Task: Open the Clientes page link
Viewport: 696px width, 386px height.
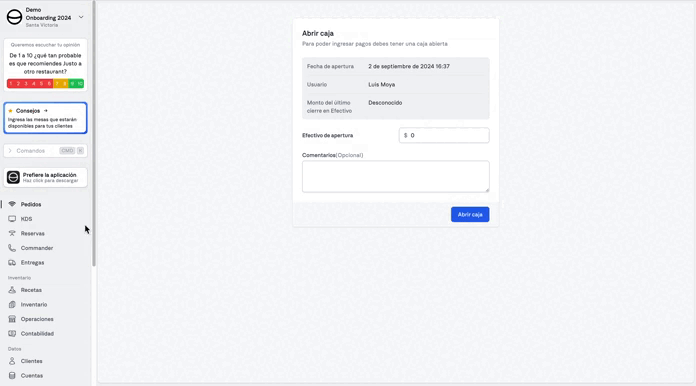Action: pos(32,361)
